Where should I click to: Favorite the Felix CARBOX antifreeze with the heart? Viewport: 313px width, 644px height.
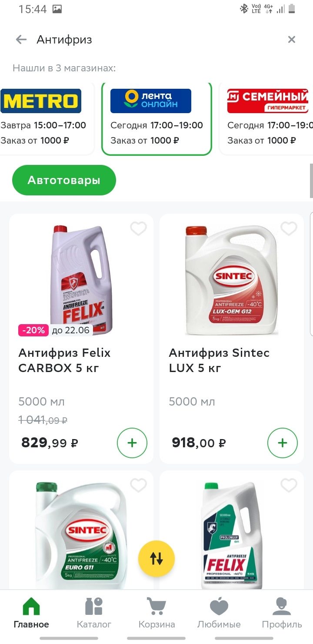click(x=139, y=228)
